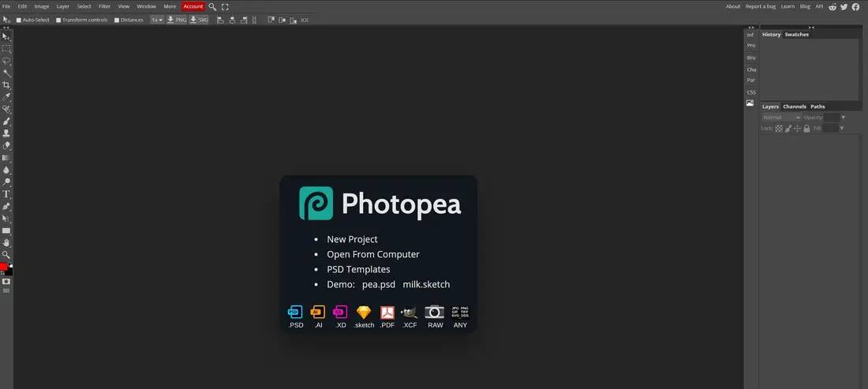Viewport: 868px width, 389px height.
Task: Open the 1x export scale dropdown
Action: pyautogui.click(x=157, y=20)
